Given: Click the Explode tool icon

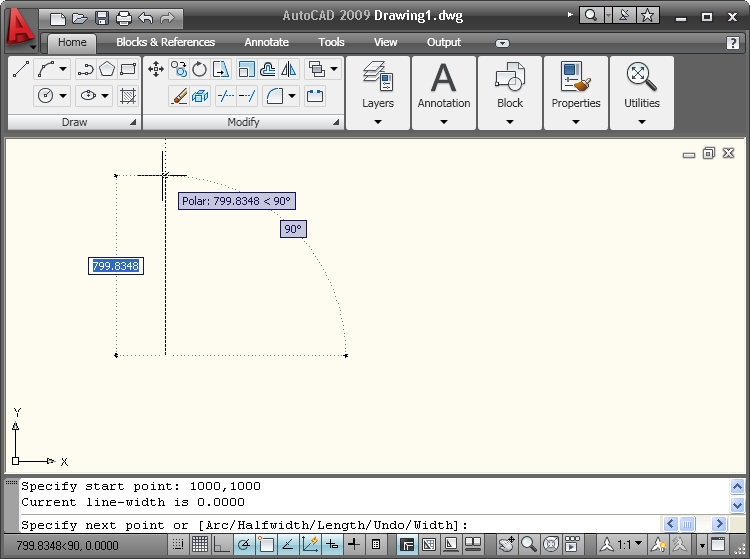Looking at the screenshot, I should pyautogui.click(x=200, y=96).
